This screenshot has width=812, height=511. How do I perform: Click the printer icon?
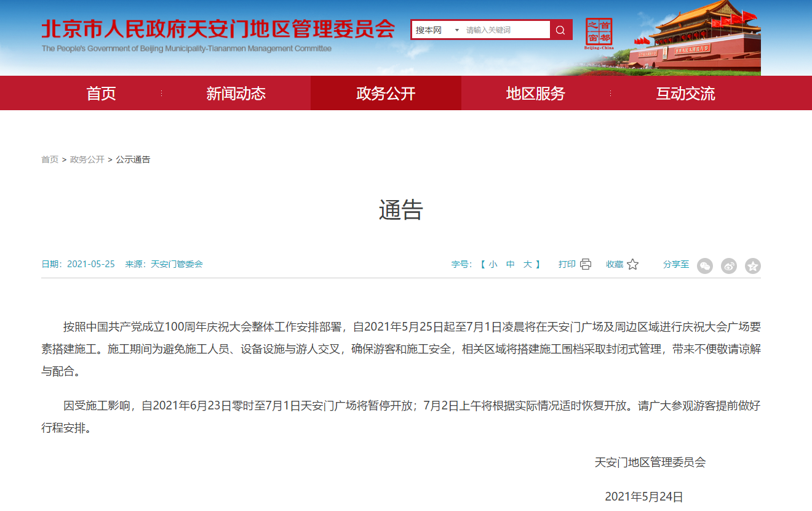(586, 264)
